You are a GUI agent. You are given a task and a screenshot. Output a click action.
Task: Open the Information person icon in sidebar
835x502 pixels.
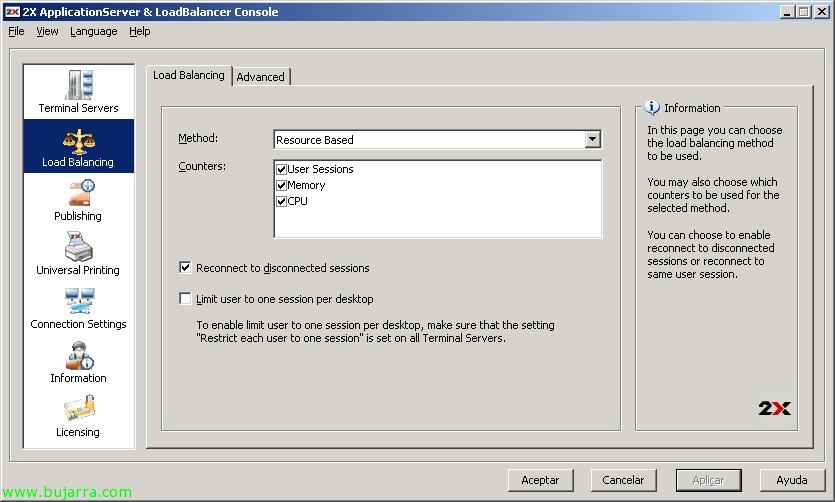[79, 355]
